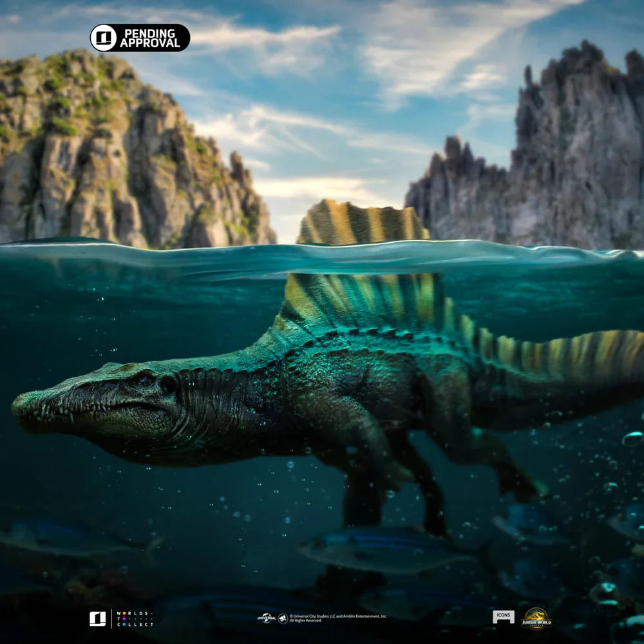Image resolution: width=644 pixels, height=644 pixels.
Task: Click the gold banner on the Jurassic World logo
Action: click(536, 623)
